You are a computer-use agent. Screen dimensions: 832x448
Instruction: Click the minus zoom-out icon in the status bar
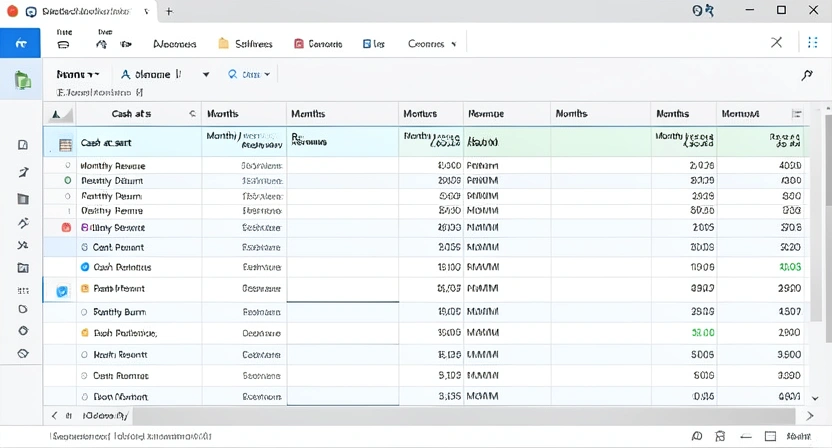(x=746, y=436)
